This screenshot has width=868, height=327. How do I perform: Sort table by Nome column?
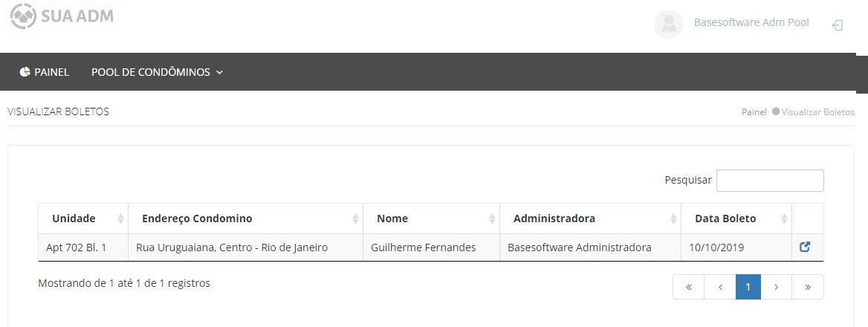(431, 218)
